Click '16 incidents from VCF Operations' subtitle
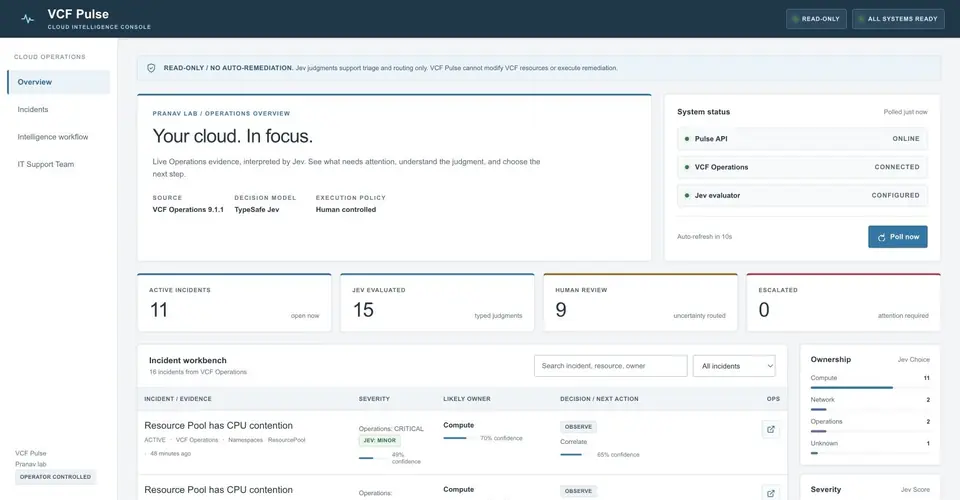The width and height of the screenshot is (960, 500). [198, 372]
